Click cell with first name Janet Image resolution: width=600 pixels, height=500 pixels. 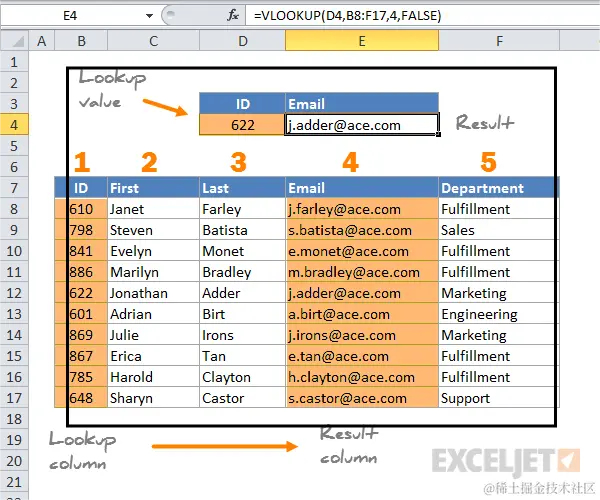pyautogui.click(x=153, y=209)
